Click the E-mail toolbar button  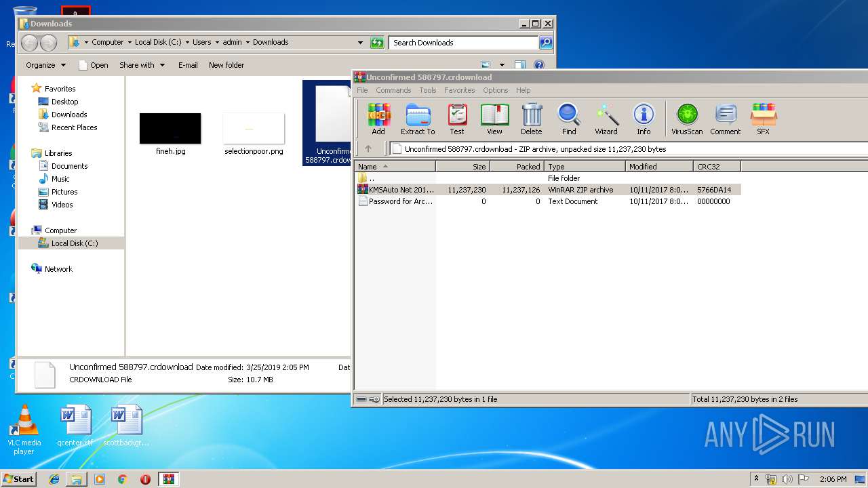pyautogui.click(x=188, y=65)
